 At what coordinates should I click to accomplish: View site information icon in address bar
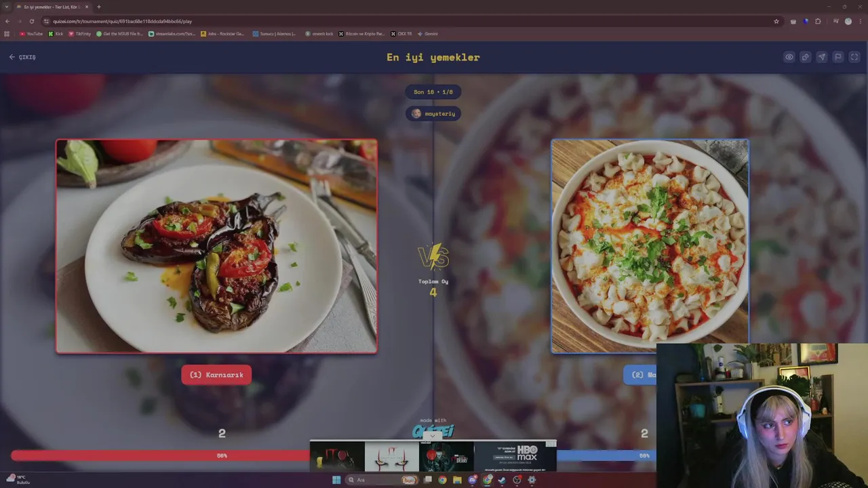46,21
